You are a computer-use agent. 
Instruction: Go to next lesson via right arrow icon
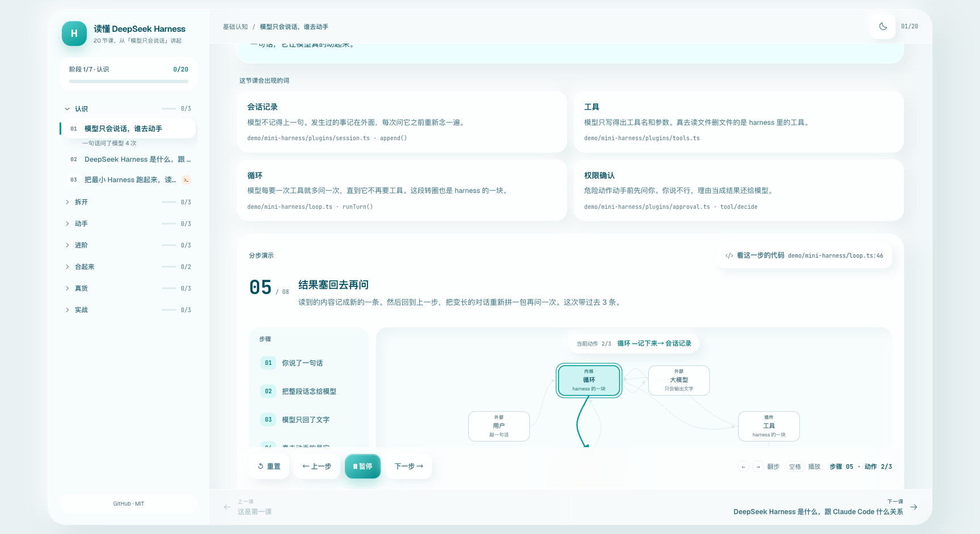click(x=914, y=507)
